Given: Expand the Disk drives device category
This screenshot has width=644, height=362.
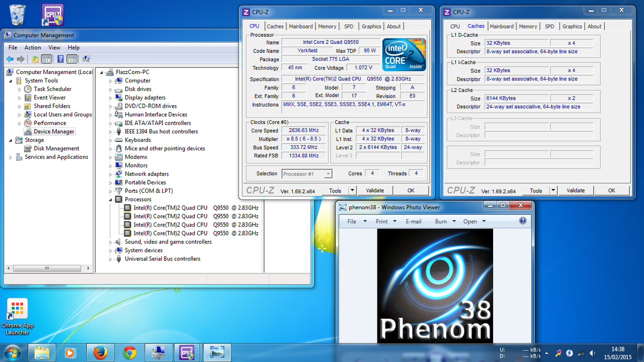Looking at the screenshot, I should pyautogui.click(x=111, y=89).
